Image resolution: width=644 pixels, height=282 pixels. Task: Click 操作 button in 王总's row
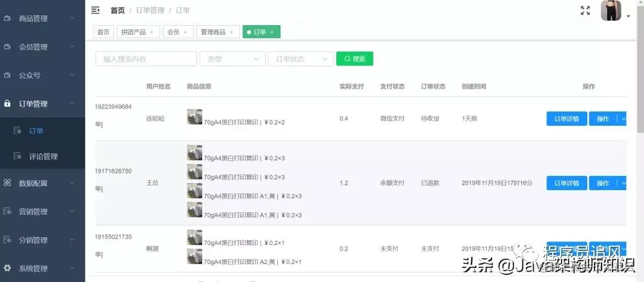(x=603, y=183)
